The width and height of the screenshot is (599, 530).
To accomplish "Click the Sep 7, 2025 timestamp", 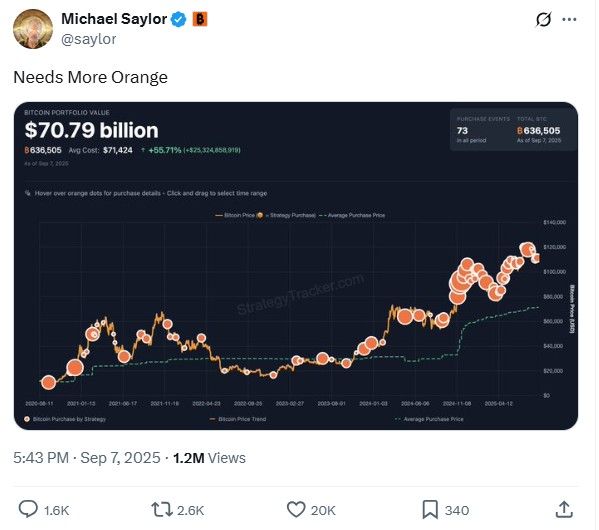I will pos(120,457).
